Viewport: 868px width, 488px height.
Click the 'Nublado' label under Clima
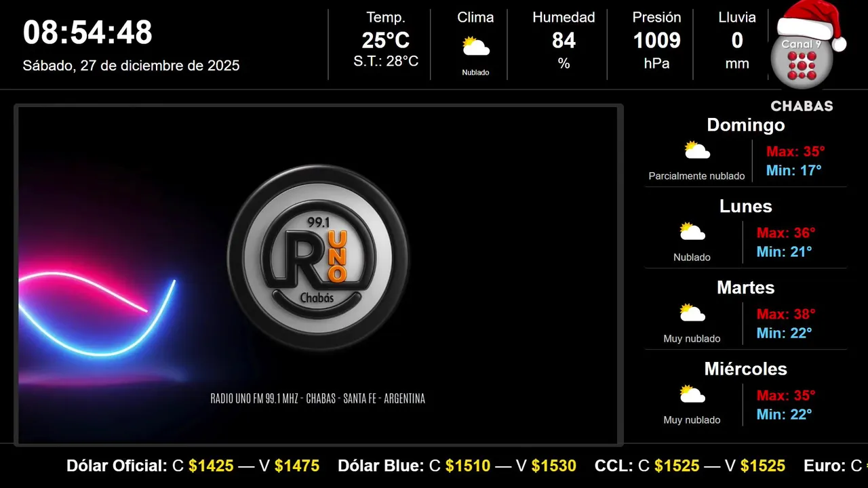click(x=475, y=73)
